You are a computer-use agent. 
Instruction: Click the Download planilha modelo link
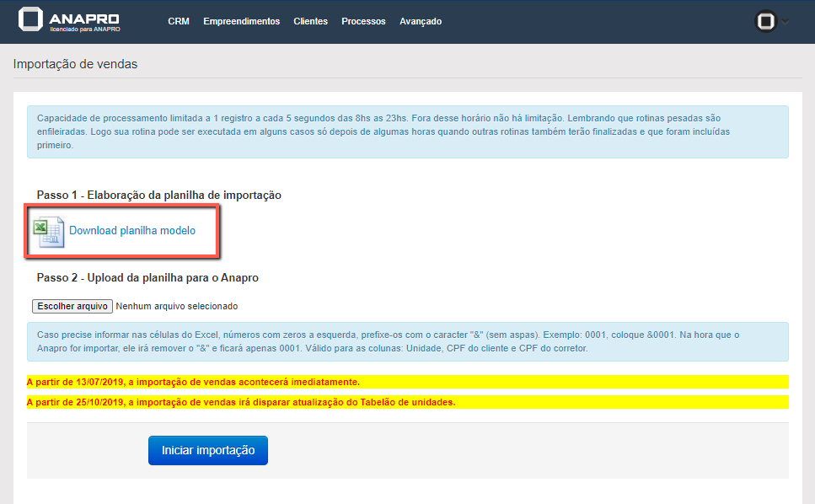(x=132, y=231)
